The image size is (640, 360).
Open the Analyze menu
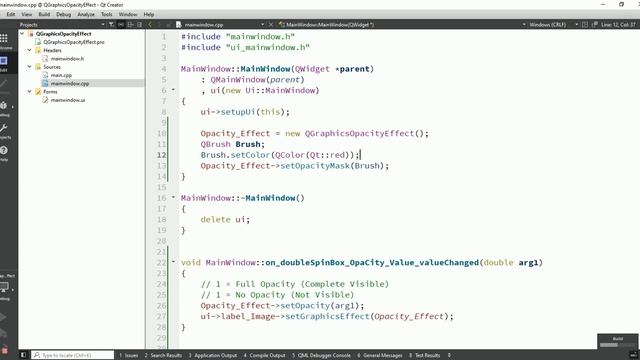tap(86, 14)
